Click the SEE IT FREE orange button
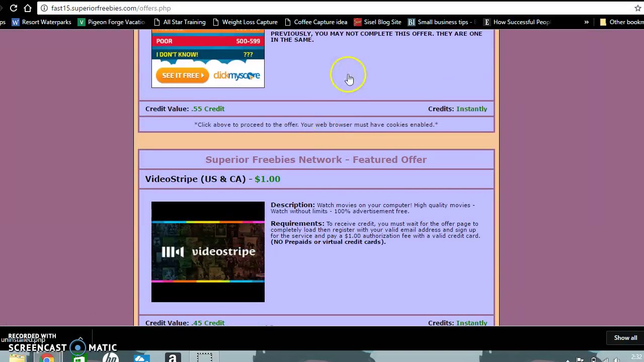The width and height of the screenshot is (644, 362). (x=182, y=75)
